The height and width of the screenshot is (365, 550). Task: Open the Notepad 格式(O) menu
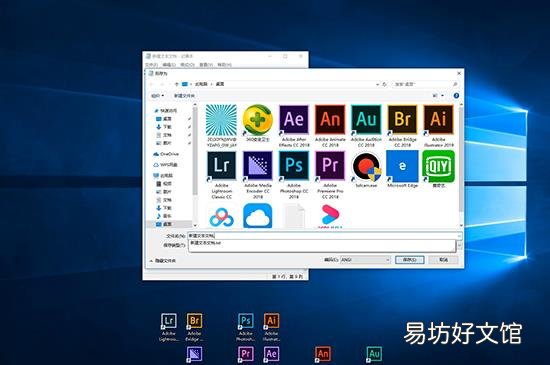point(187,65)
